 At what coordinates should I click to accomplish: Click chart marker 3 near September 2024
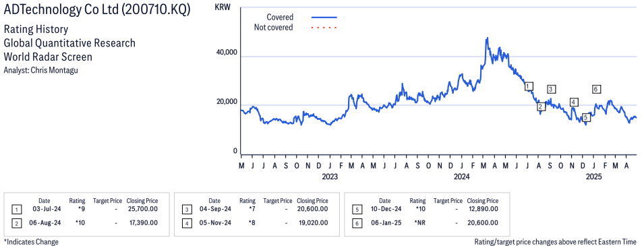[551, 89]
